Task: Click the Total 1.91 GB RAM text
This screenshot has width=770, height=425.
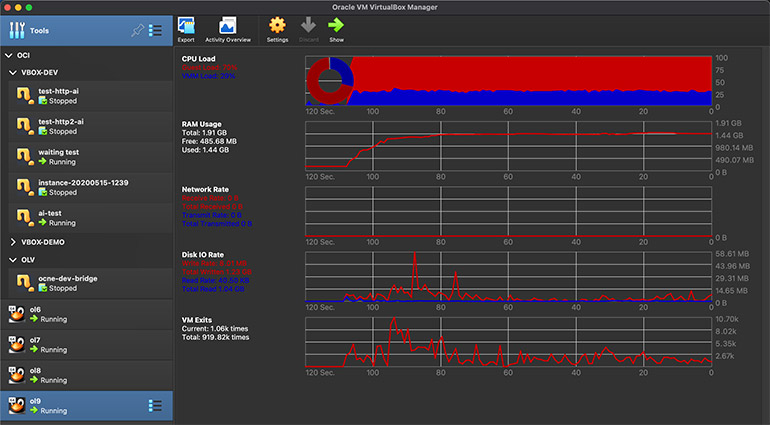Action: pyautogui.click(x=204, y=133)
